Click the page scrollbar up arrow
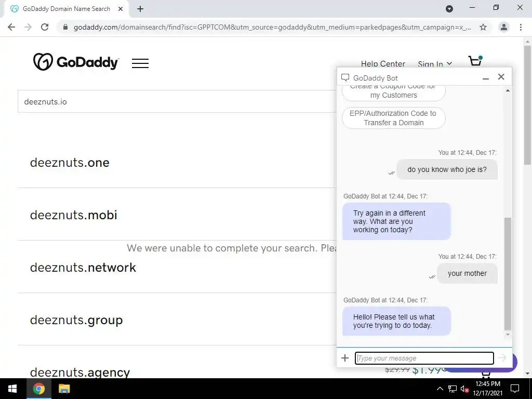 [527, 42]
